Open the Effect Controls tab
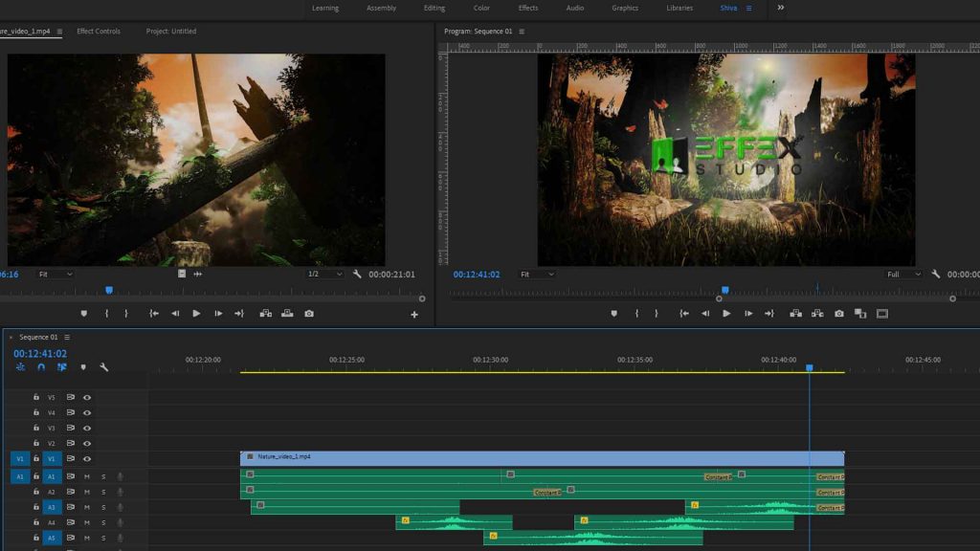 click(99, 32)
